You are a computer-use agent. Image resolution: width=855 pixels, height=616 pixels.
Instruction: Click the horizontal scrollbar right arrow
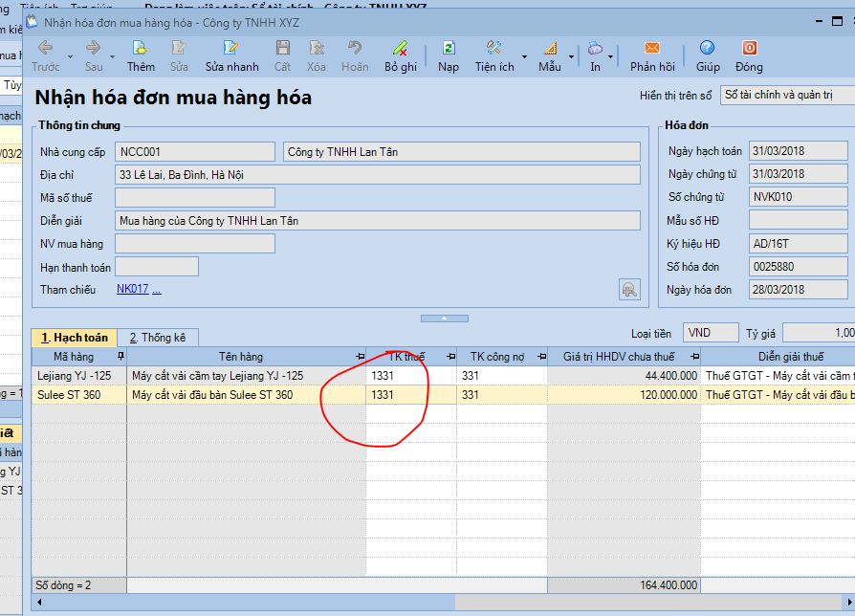[849, 602]
